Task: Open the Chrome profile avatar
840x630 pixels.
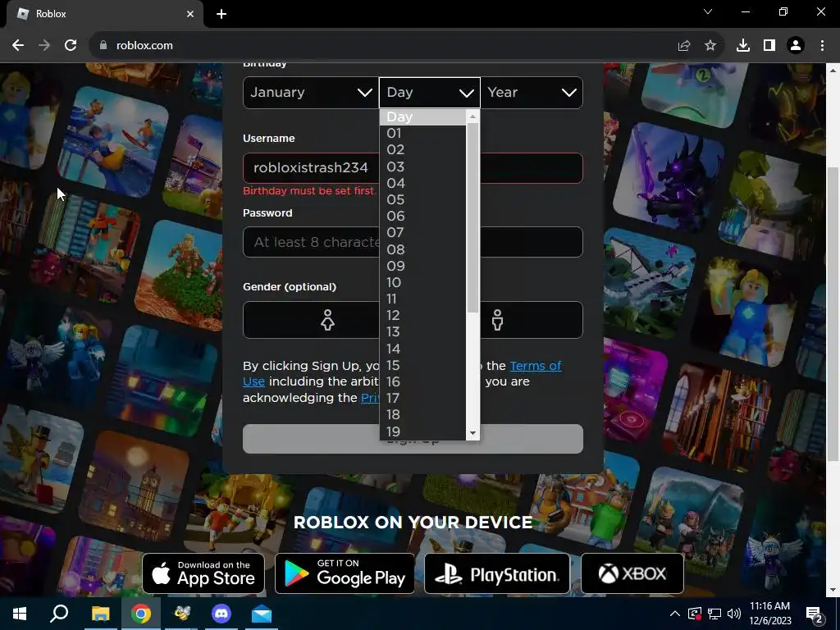Action: pos(796,46)
